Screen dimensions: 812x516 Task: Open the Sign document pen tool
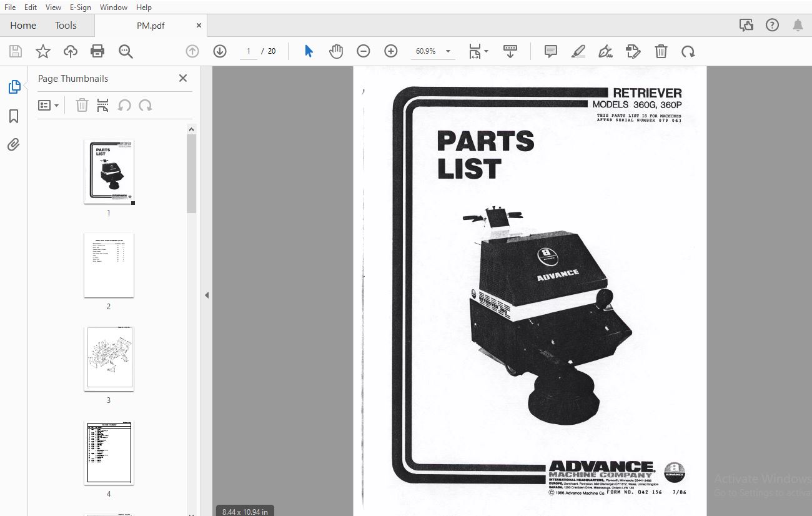(x=605, y=51)
